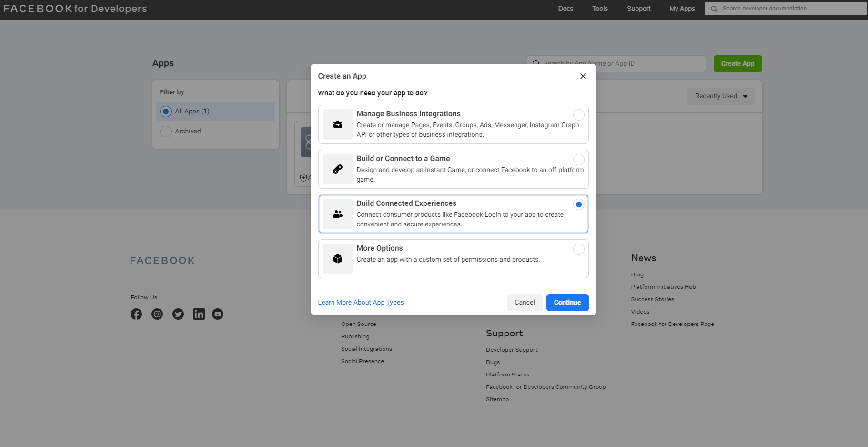Screen dimensions: 868x447
Task: Open the Social Presence footer link
Action: pyautogui.click(x=362, y=361)
